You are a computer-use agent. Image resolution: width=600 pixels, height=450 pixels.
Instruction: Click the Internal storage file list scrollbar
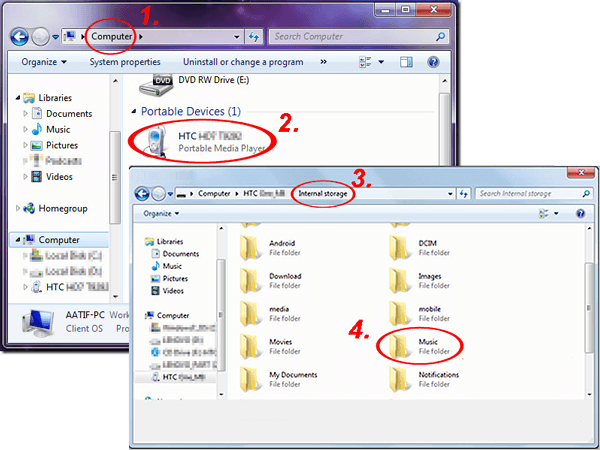(x=589, y=308)
